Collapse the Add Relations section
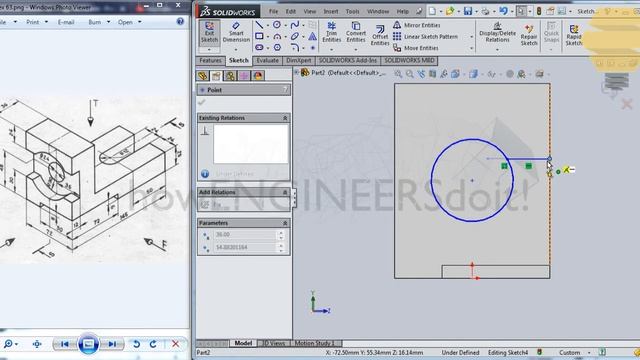This screenshot has height=360, width=640. [285, 192]
